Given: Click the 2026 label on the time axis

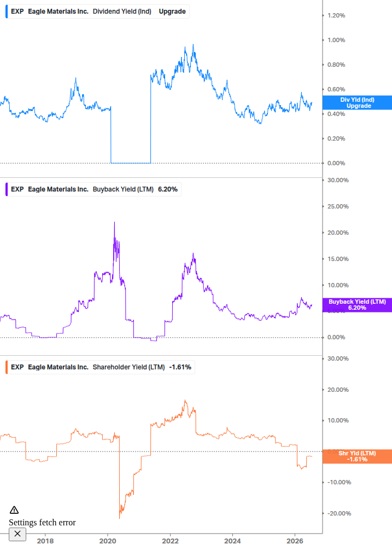Looking at the screenshot, I should [x=295, y=541].
